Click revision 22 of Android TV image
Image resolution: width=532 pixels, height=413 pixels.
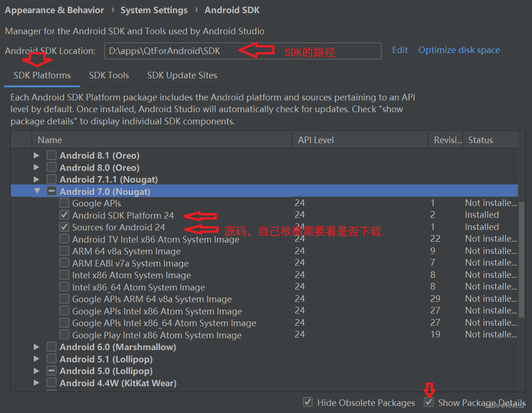[x=435, y=239]
